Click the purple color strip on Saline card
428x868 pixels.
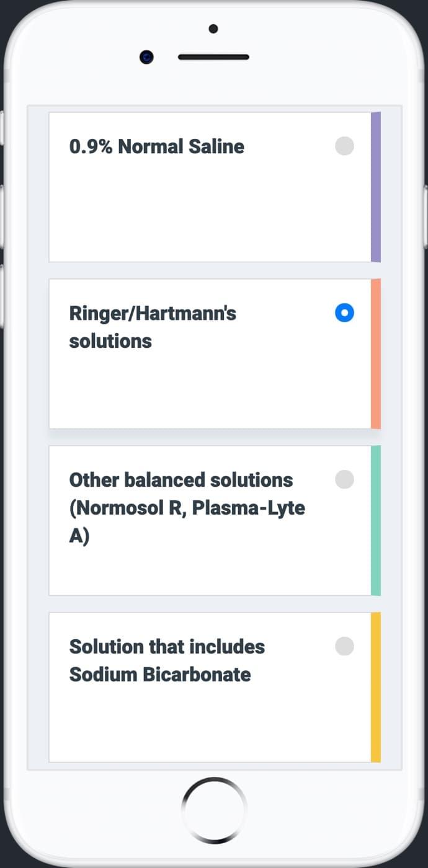tap(376, 187)
